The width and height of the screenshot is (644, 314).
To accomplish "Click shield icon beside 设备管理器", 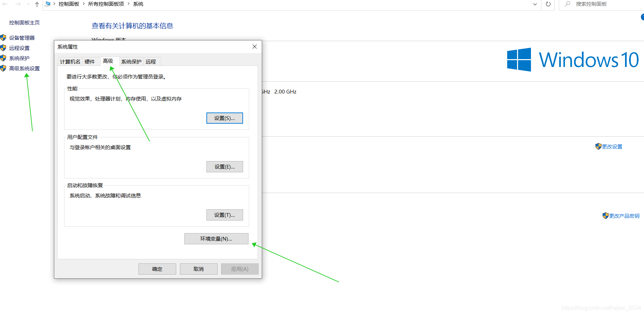I will coord(3,38).
